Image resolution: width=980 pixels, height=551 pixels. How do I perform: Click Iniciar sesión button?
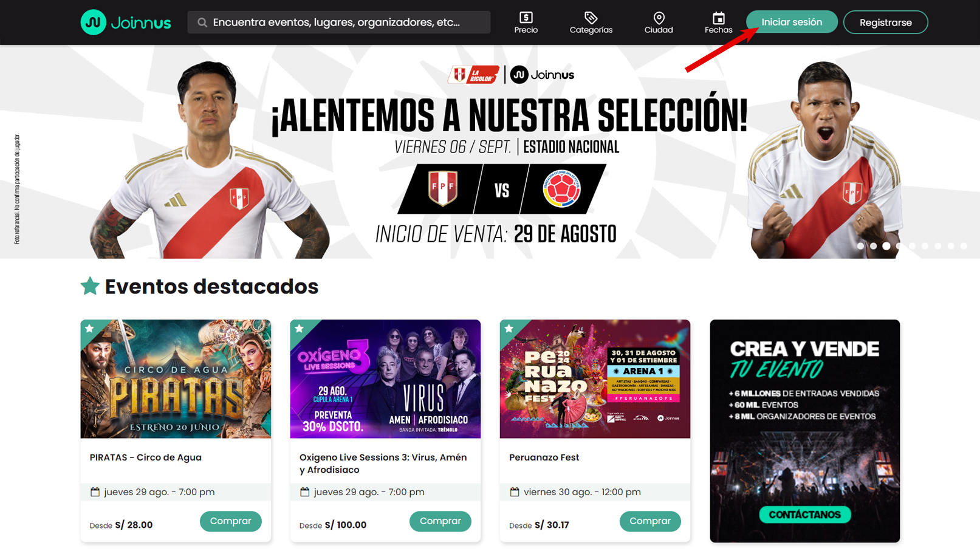[792, 22]
